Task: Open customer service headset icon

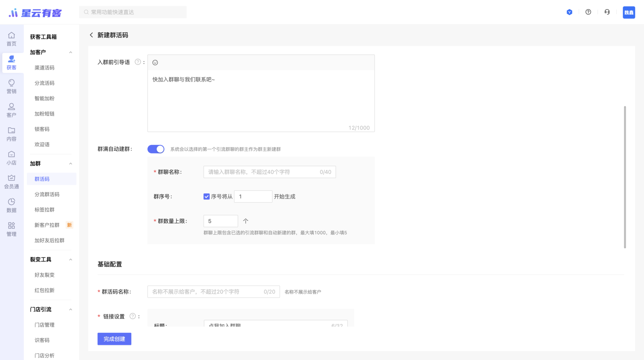Action: [x=607, y=12]
